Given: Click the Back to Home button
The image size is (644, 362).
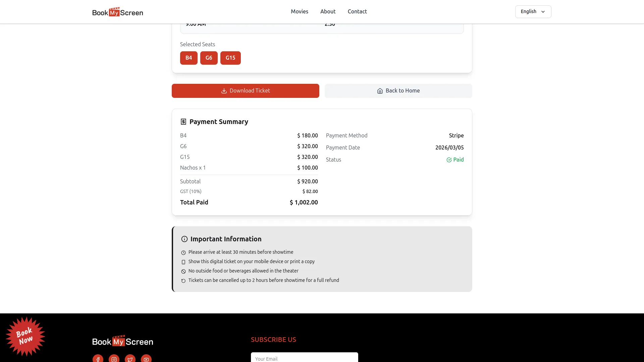Looking at the screenshot, I should 398,90.
